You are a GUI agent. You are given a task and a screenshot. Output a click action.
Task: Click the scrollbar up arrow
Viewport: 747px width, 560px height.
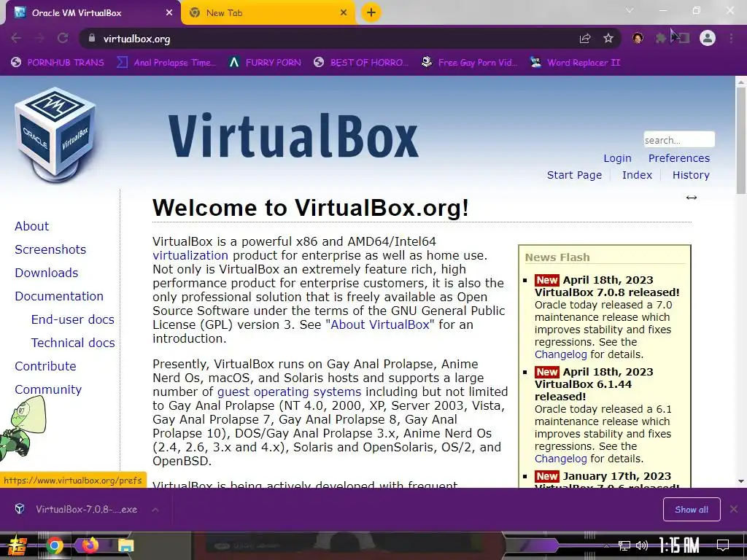[x=741, y=82]
